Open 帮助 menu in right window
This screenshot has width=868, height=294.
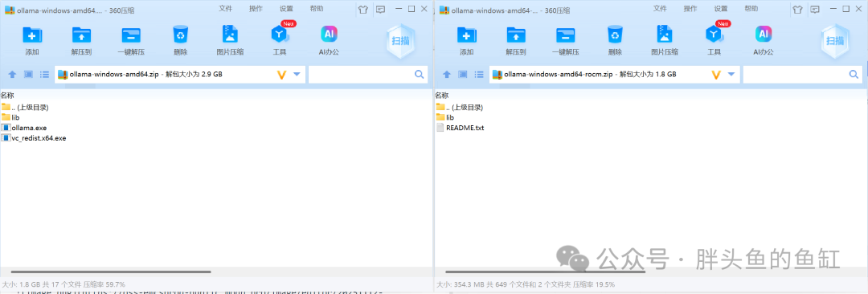click(x=751, y=8)
